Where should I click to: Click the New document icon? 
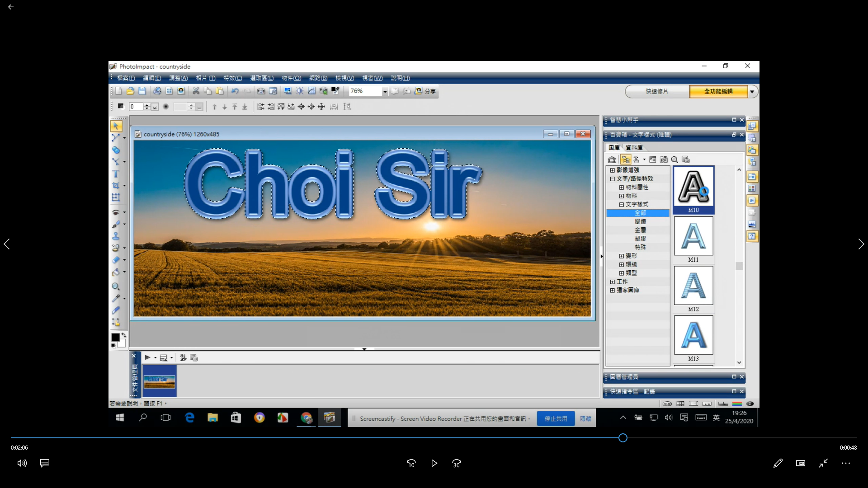point(118,91)
